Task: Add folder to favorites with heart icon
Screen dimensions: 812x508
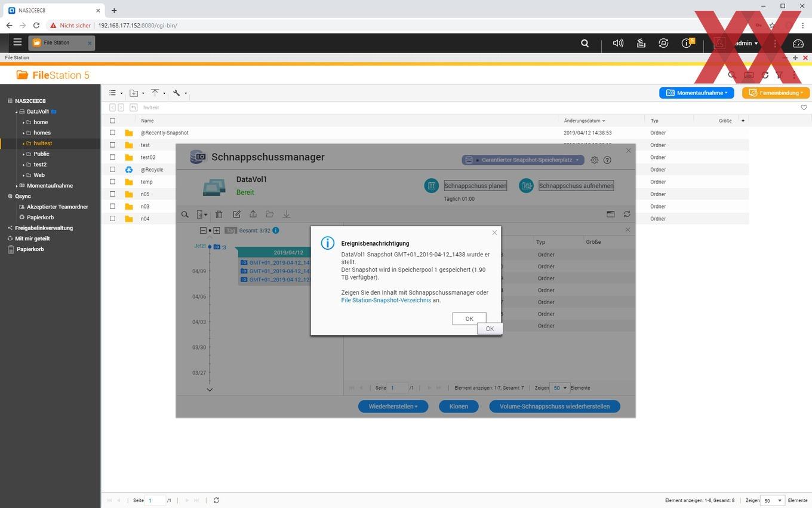Action: coord(804,108)
